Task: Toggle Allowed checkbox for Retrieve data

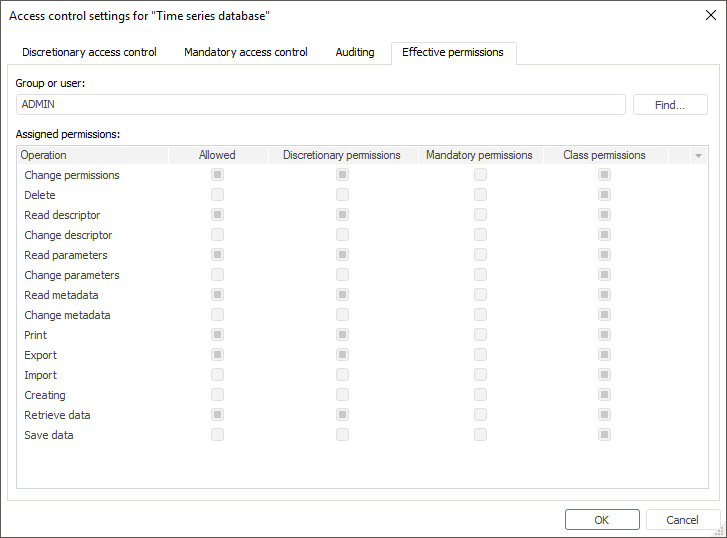Action: [x=217, y=415]
